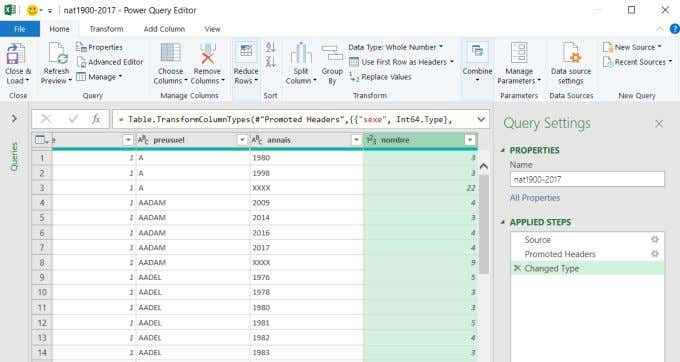The image size is (680, 362).
Task: Click the Refresh Preview icon
Action: pyautogui.click(x=57, y=54)
